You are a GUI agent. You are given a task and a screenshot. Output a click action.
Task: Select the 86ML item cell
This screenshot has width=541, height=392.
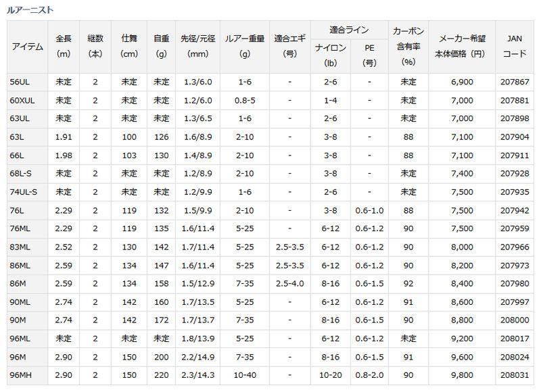coord(27,266)
